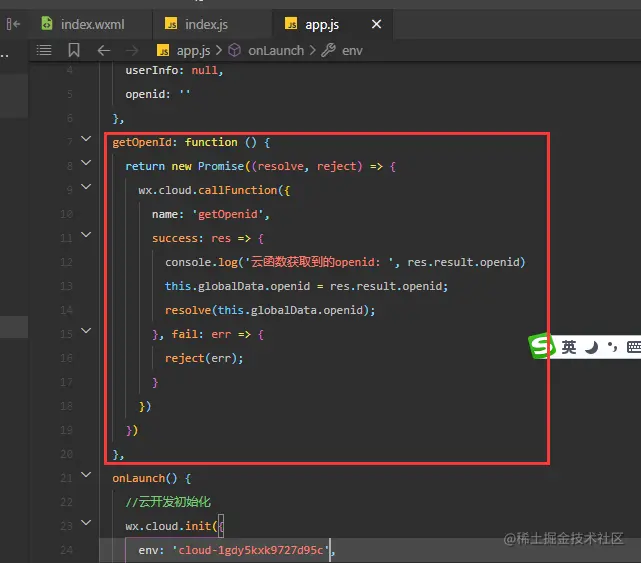Collapse the wx.cloud.callFunction fold arrow
641x563 pixels.
pos(86,186)
